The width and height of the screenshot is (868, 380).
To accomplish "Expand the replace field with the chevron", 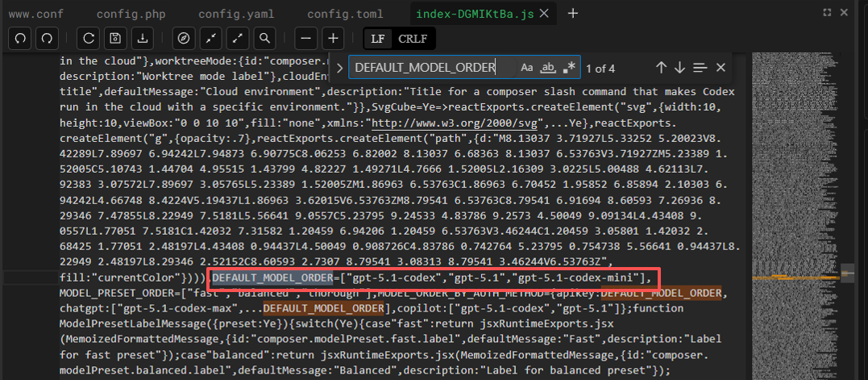I will pos(339,69).
